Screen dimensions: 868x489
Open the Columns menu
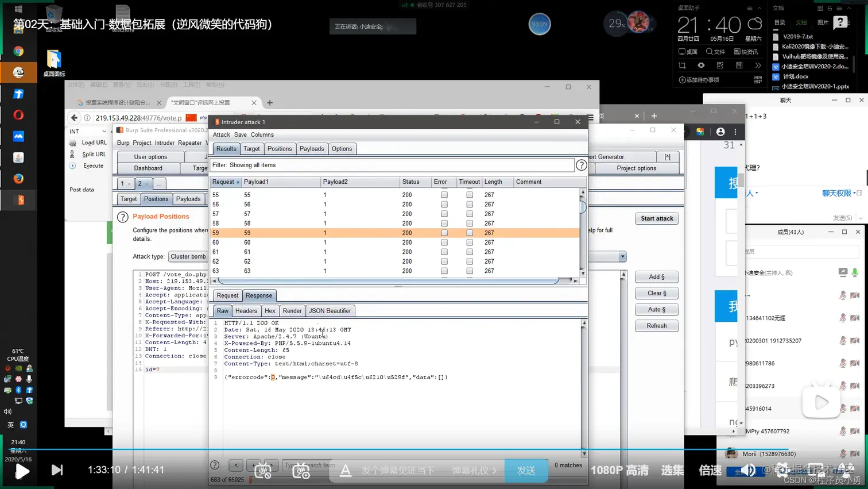pos(262,134)
